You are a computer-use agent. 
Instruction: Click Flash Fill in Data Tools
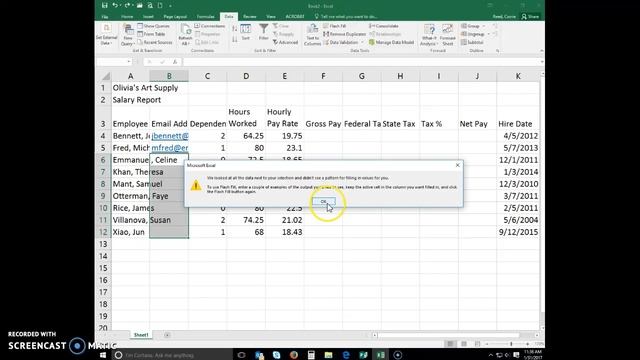point(335,26)
